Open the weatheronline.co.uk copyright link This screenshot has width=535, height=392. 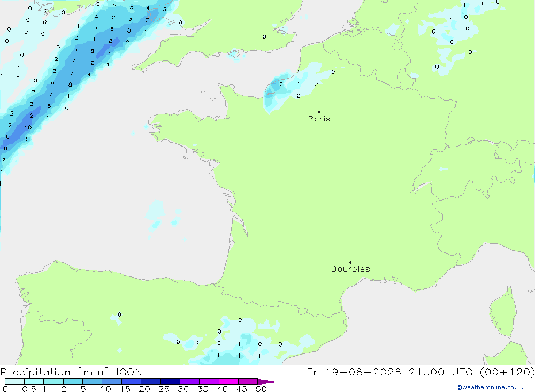[x=490, y=387]
